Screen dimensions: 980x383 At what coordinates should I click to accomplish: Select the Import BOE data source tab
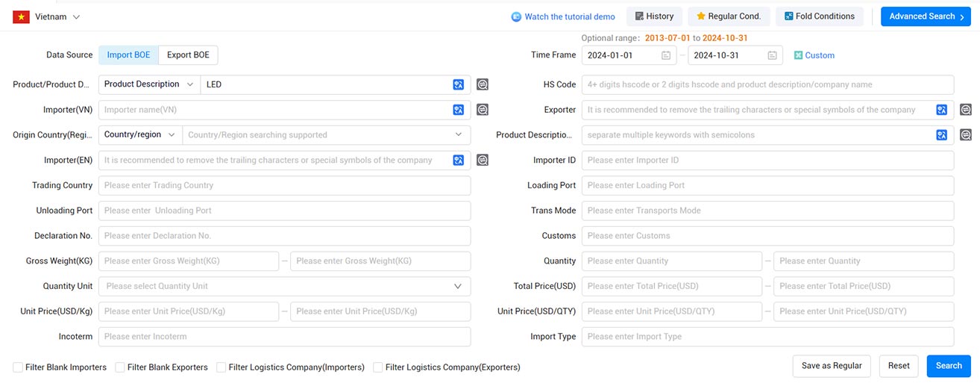point(128,55)
